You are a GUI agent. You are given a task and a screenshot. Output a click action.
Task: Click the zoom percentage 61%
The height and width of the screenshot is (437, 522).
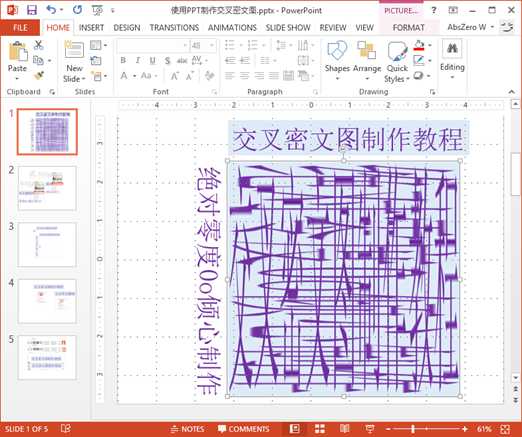[x=484, y=429]
